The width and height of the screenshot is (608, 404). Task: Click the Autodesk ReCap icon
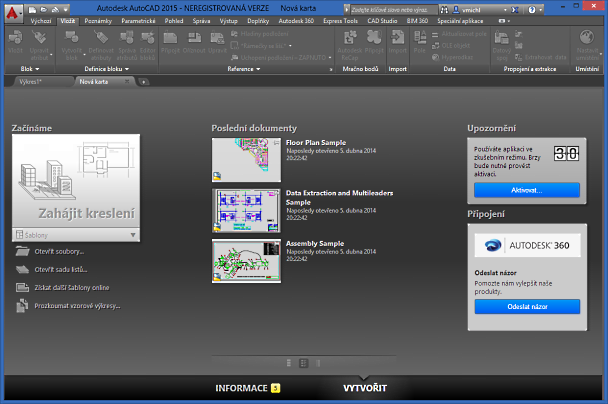[350, 38]
